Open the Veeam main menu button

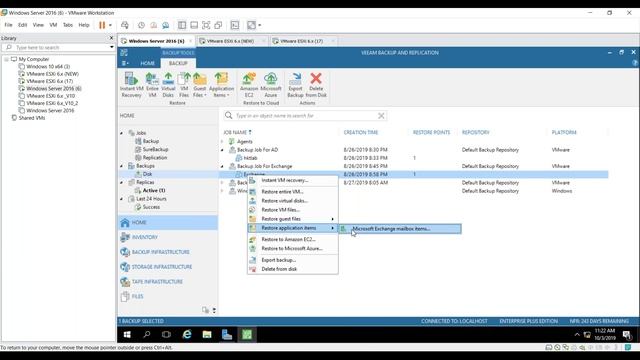[x=125, y=63]
